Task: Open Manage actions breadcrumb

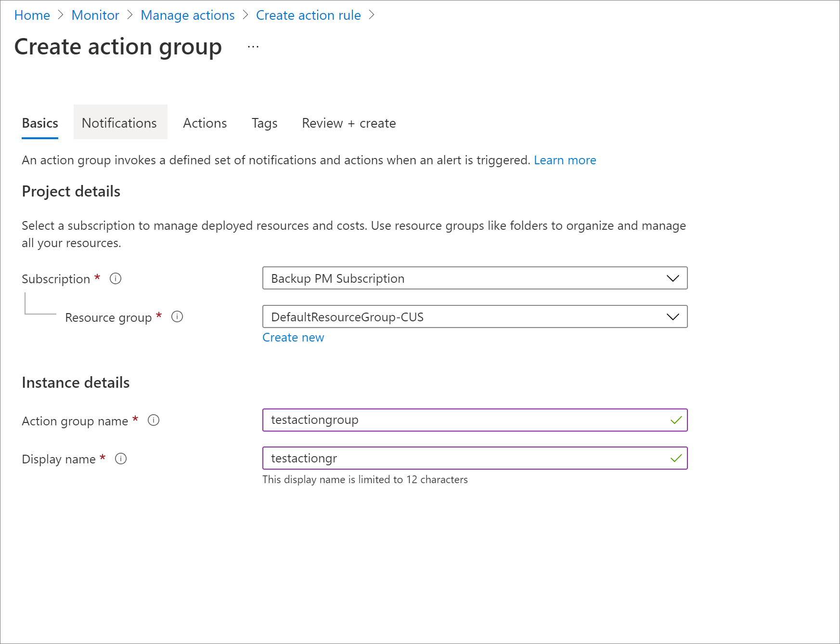Action: click(187, 15)
